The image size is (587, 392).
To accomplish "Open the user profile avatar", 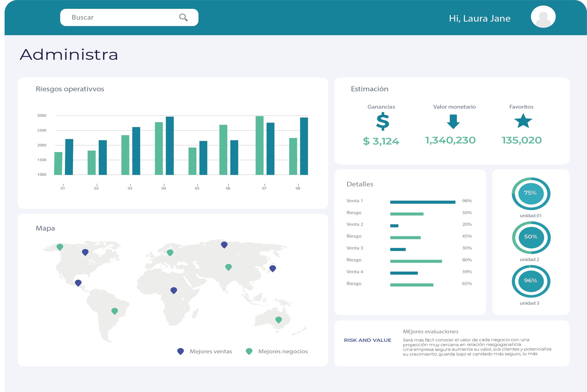I will (543, 17).
